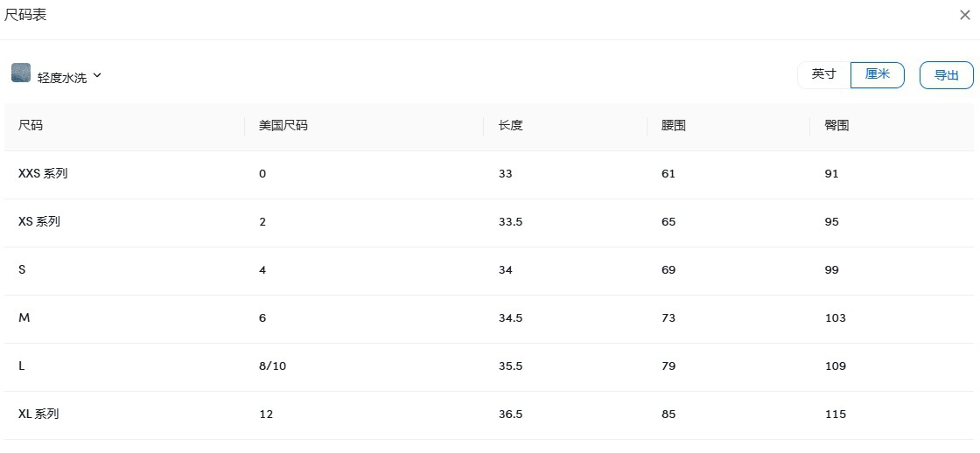Click the 轻度水洗 color label text
This screenshot has height=453, width=980.
click(x=62, y=78)
